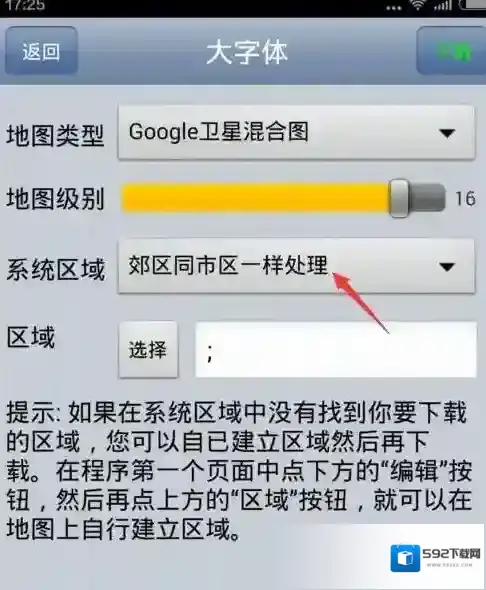Tap the signal strength icon in the status bar
486x590 pixels.
[442, 5]
